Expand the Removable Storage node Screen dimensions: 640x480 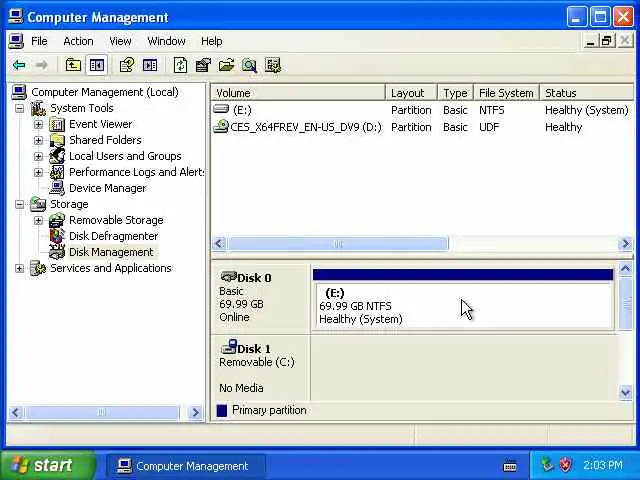click(x=38, y=220)
